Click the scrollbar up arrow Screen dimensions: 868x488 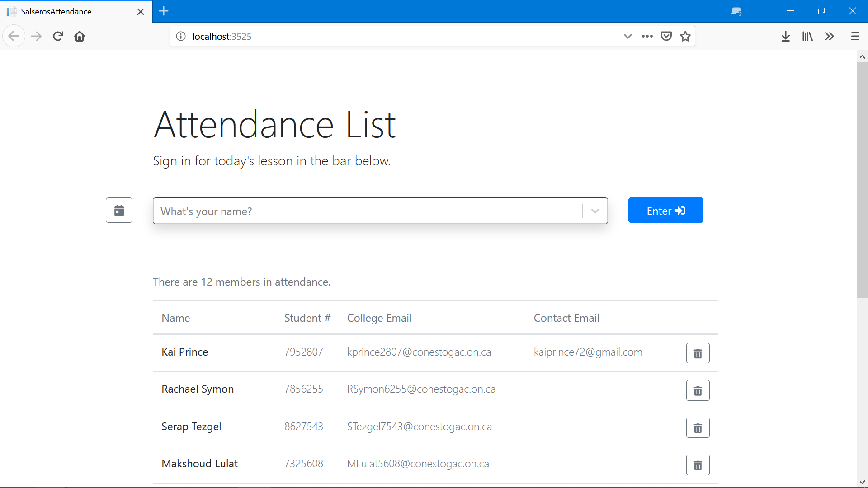(x=862, y=56)
